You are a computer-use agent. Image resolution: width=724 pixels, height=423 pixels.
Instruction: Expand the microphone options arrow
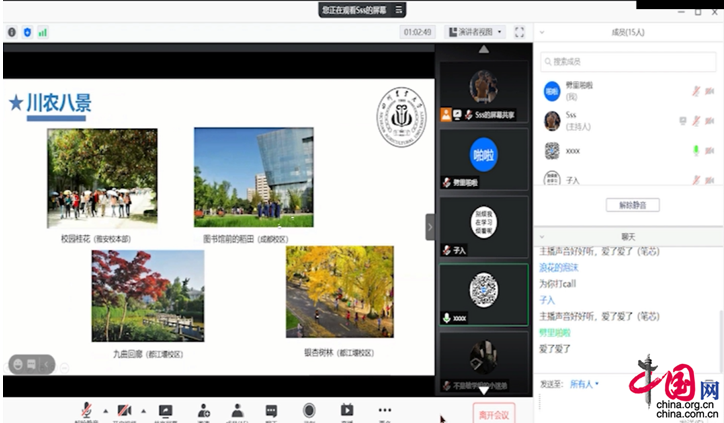[x=104, y=410]
